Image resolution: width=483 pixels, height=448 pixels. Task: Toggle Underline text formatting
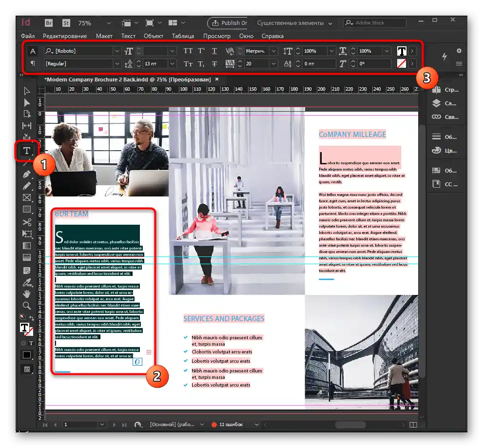click(214, 51)
